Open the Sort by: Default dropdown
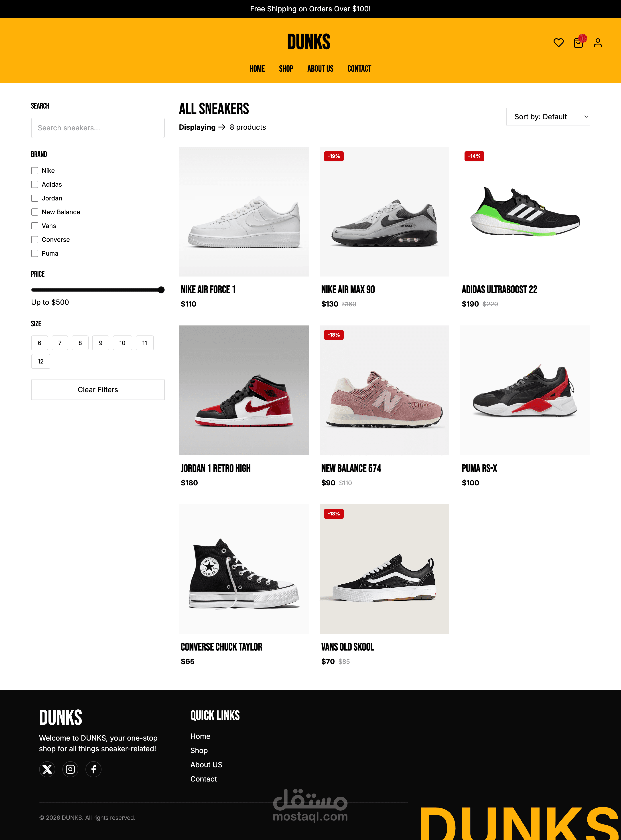This screenshot has width=621, height=840. tap(548, 117)
